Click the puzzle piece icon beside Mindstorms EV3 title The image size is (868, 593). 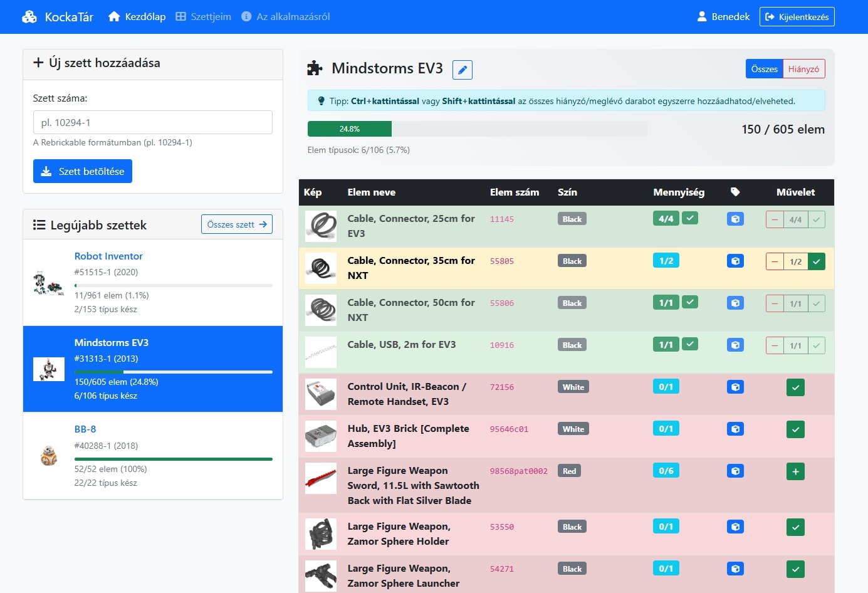tap(315, 68)
